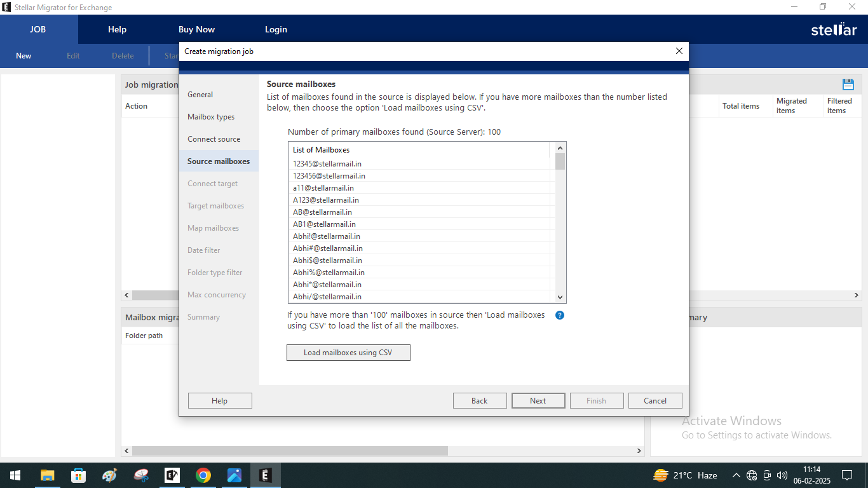
Task: Click the Back button
Action: [480, 401]
